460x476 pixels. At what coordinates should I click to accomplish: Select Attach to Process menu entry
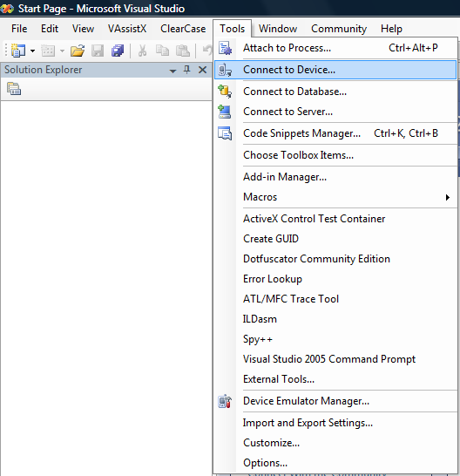pos(335,48)
